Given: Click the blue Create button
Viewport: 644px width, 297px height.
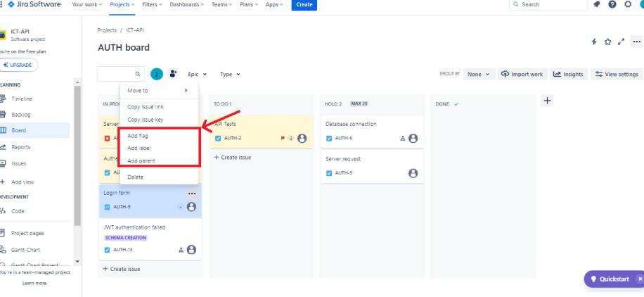Looking at the screenshot, I should click(304, 4).
